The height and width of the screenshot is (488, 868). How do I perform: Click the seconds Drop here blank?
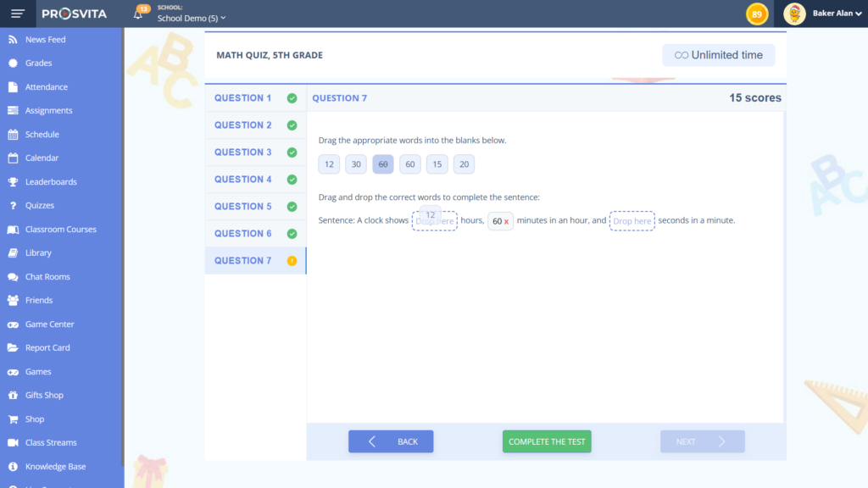pyautogui.click(x=632, y=221)
